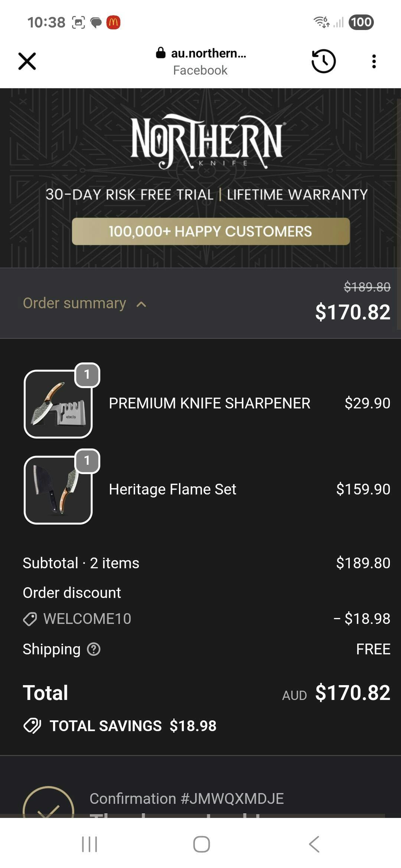Open the three-dot browser menu

[x=374, y=61]
